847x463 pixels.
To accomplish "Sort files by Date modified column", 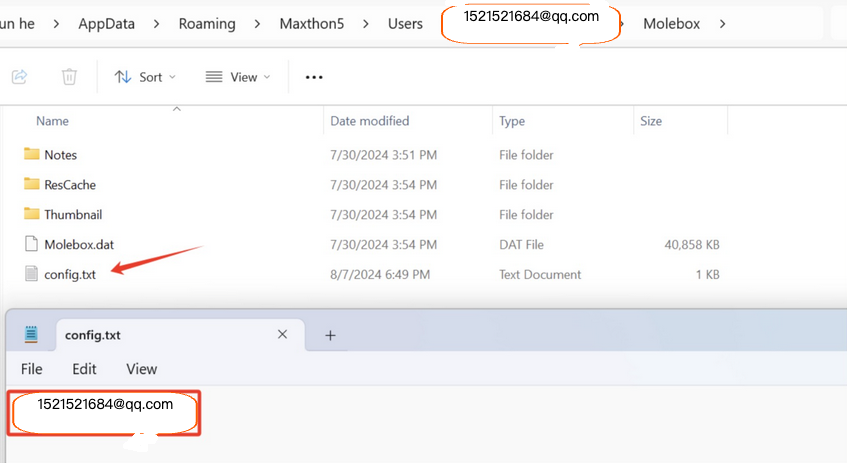I will click(370, 121).
